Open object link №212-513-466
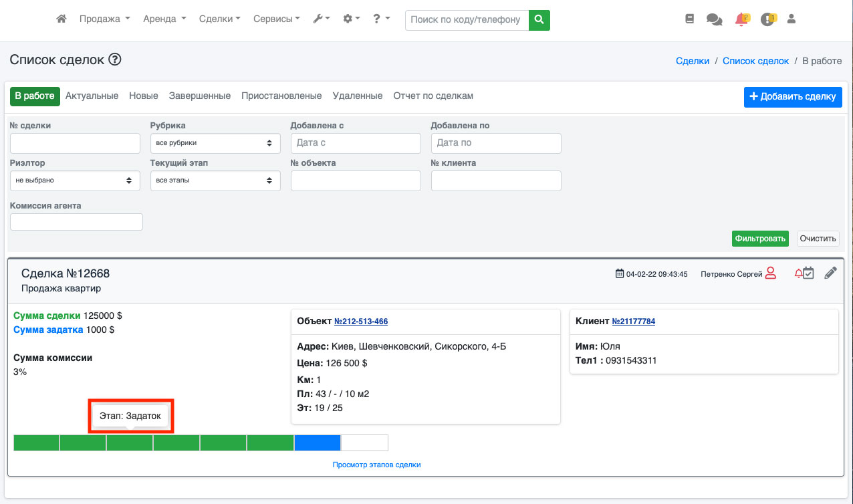This screenshot has width=853, height=504. tap(361, 322)
